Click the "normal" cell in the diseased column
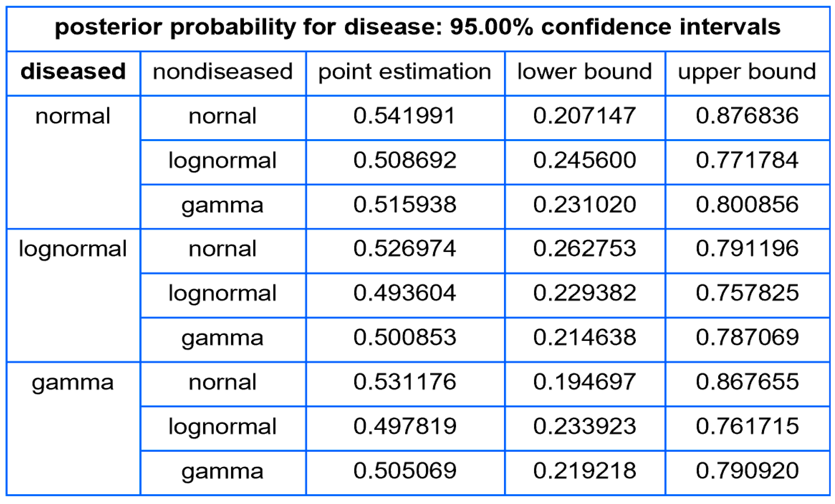 73,116
